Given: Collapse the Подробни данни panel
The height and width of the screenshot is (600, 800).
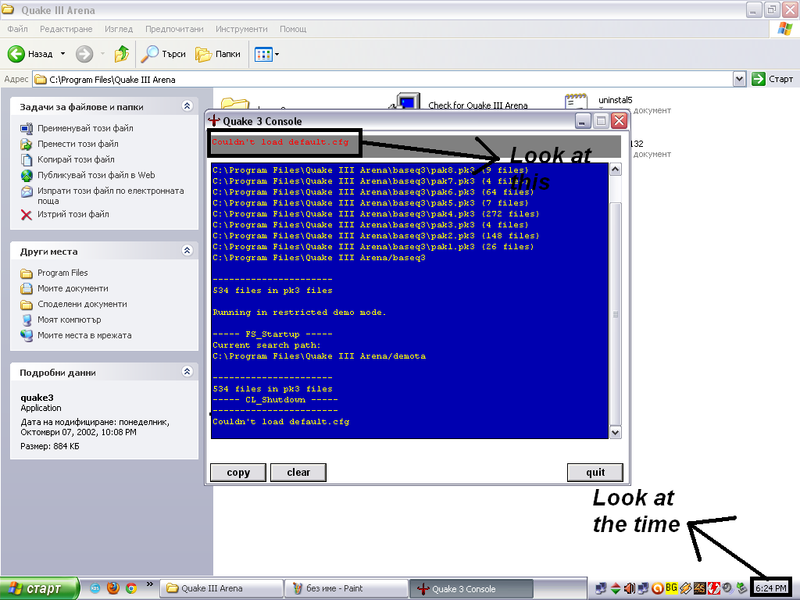Looking at the screenshot, I should click(187, 371).
